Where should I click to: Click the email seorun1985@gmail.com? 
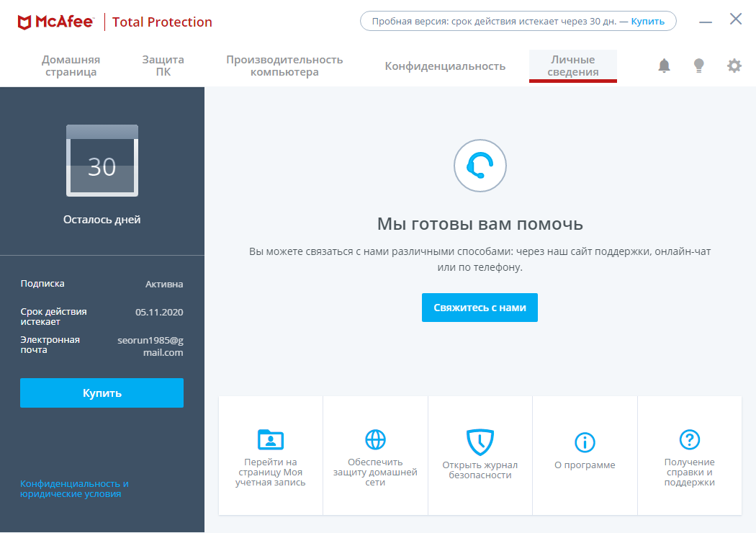pyautogui.click(x=150, y=346)
